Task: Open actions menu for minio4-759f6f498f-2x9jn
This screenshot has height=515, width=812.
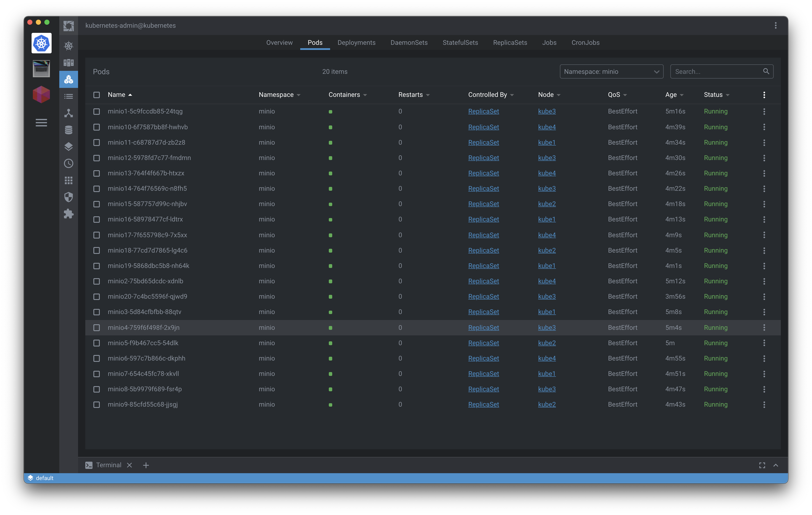Action: (x=764, y=328)
